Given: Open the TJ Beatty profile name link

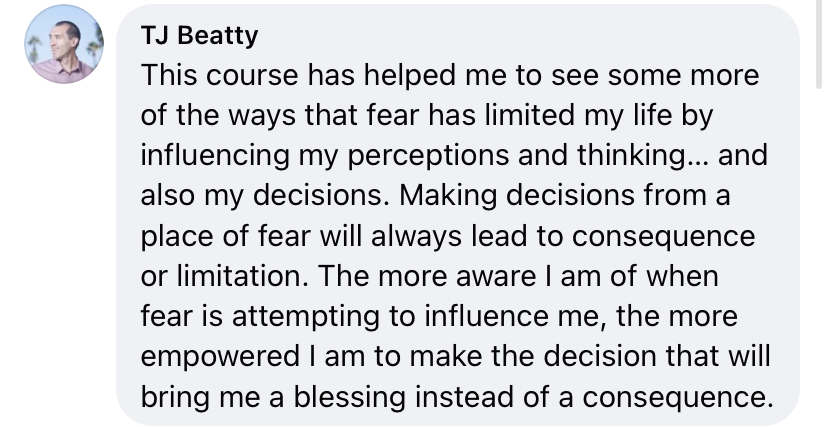Looking at the screenshot, I should pos(199,37).
